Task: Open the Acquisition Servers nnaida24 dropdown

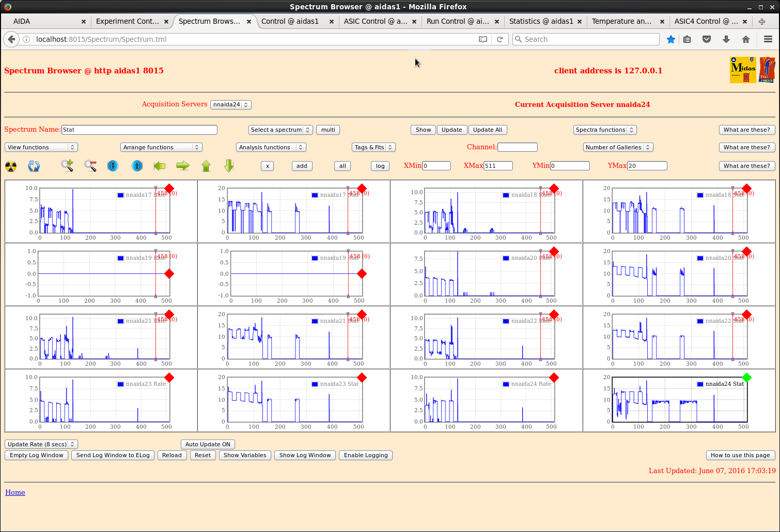Action: (x=231, y=104)
